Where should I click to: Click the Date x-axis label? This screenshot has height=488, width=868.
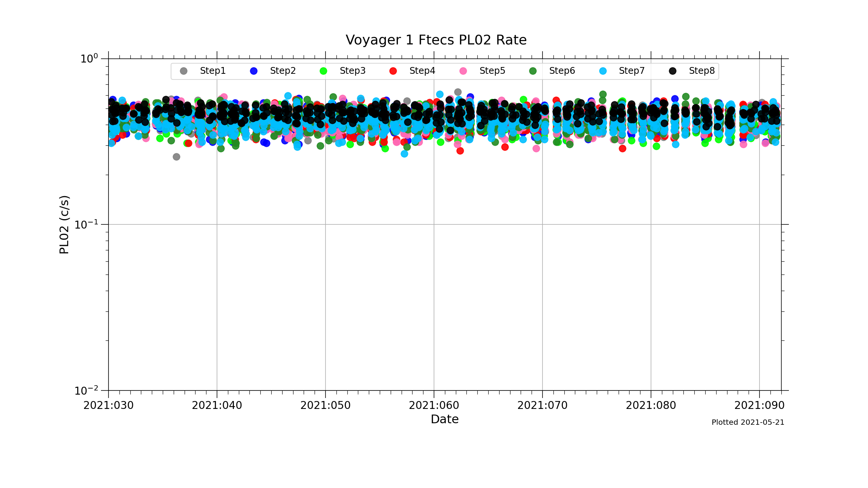pos(445,419)
